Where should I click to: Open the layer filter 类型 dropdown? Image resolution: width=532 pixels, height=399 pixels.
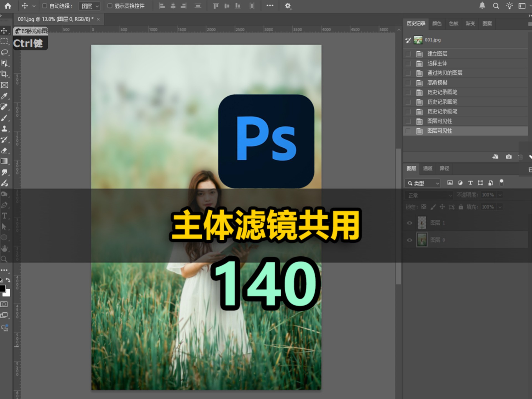pyautogui.click(x=422, y=183)
